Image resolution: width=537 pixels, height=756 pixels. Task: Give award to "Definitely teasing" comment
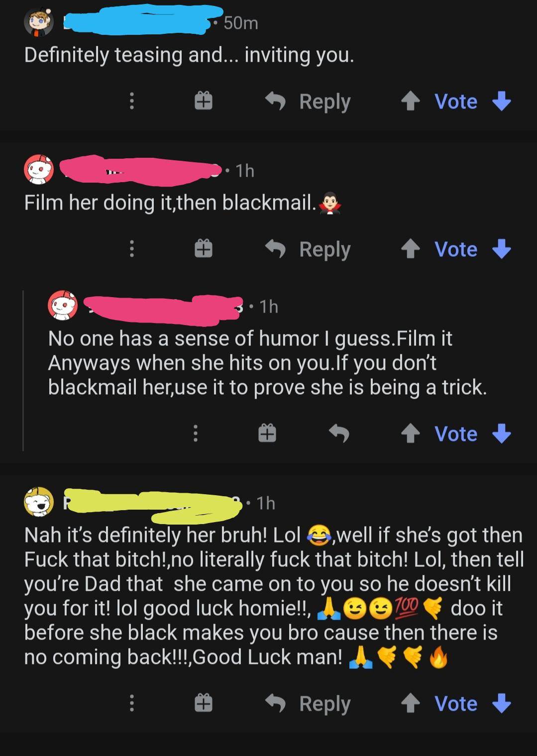tap(203, 102)
